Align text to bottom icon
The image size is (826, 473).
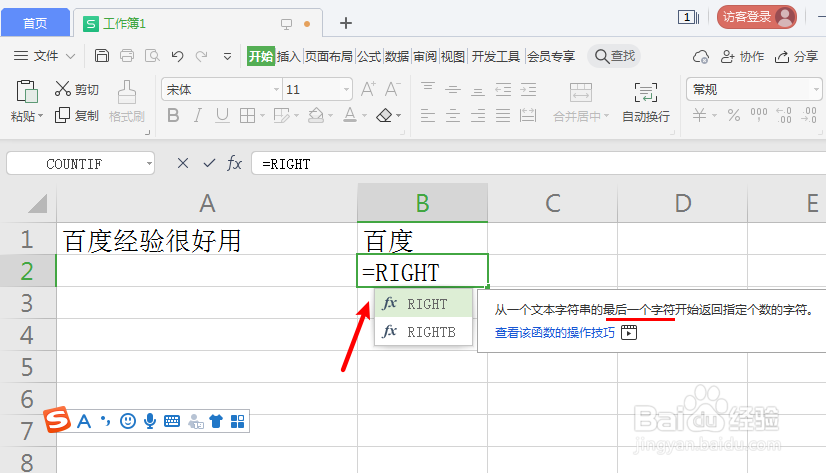pyautogui.click(x=478, y=91)
